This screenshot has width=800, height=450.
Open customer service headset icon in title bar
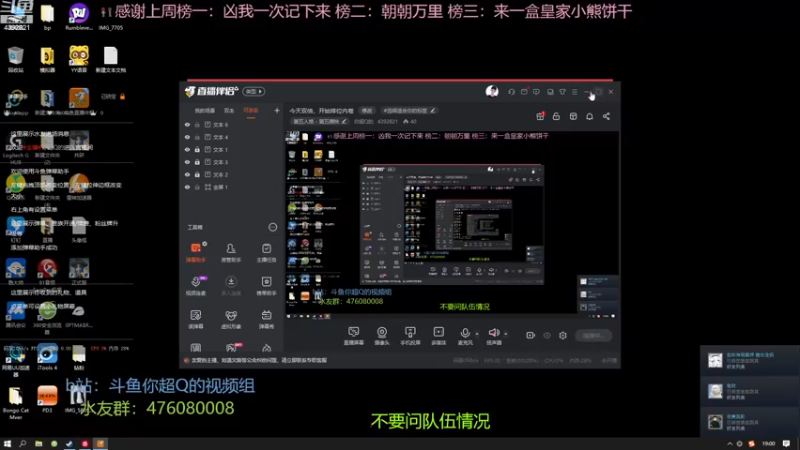511,92
